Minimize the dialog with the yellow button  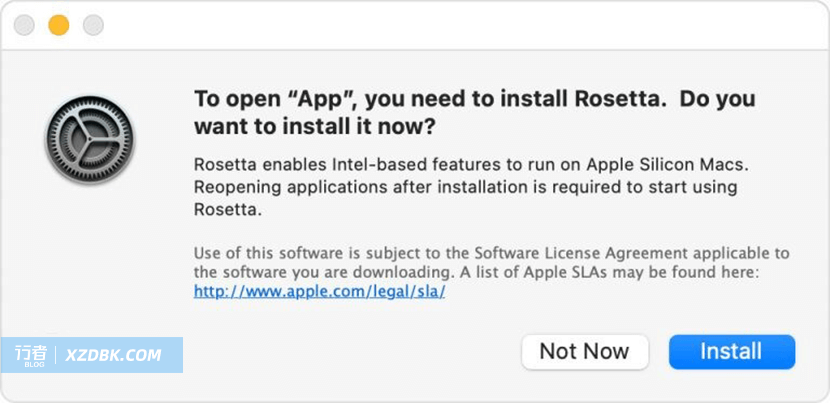(x=59, y=25)
